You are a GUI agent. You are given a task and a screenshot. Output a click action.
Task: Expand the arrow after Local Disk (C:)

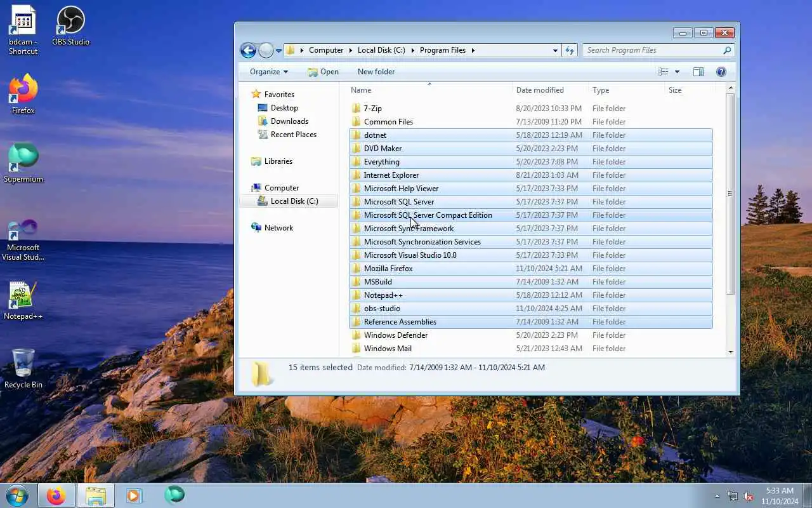(x=412, y=50)
